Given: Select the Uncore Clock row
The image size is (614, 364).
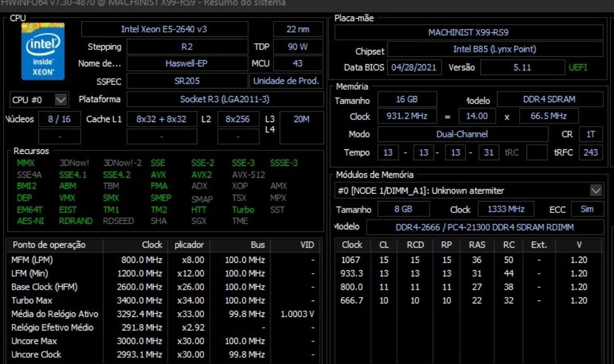Looking at the screenshot, I should click(x=164, y=354).
